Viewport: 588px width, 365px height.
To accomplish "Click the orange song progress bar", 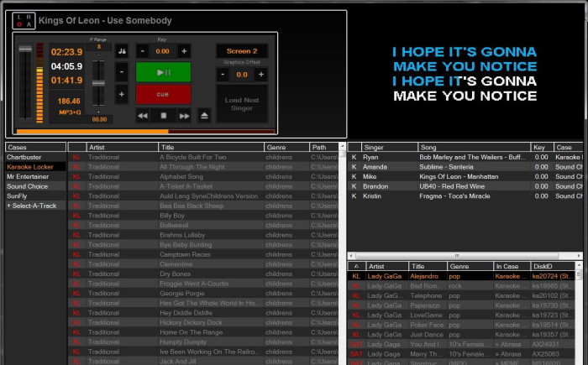I will 145,132.
